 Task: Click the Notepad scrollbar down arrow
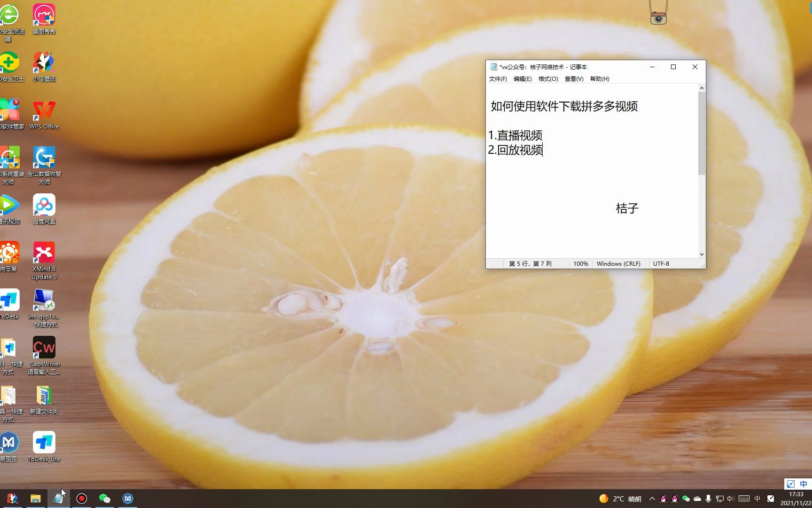702,254
